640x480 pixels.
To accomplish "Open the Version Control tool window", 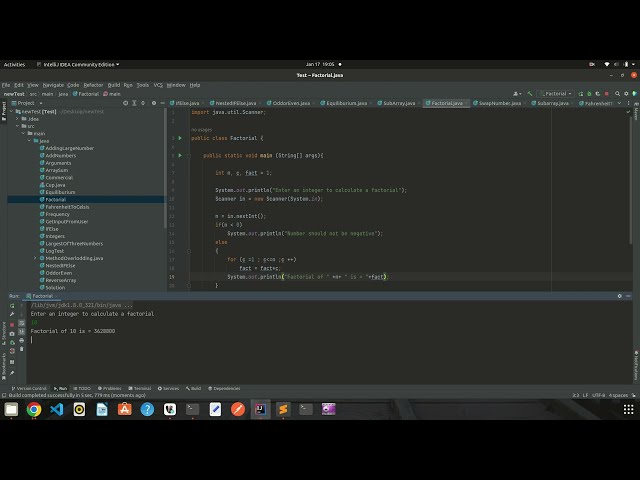I will [x=29, y=388].
